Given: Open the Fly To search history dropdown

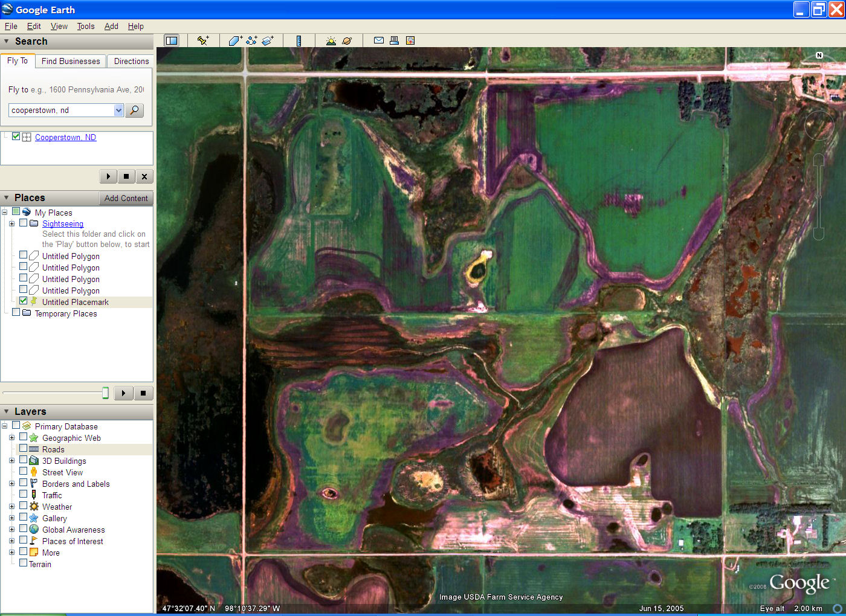Looking at the screenshot, I should tap(118, 111).
